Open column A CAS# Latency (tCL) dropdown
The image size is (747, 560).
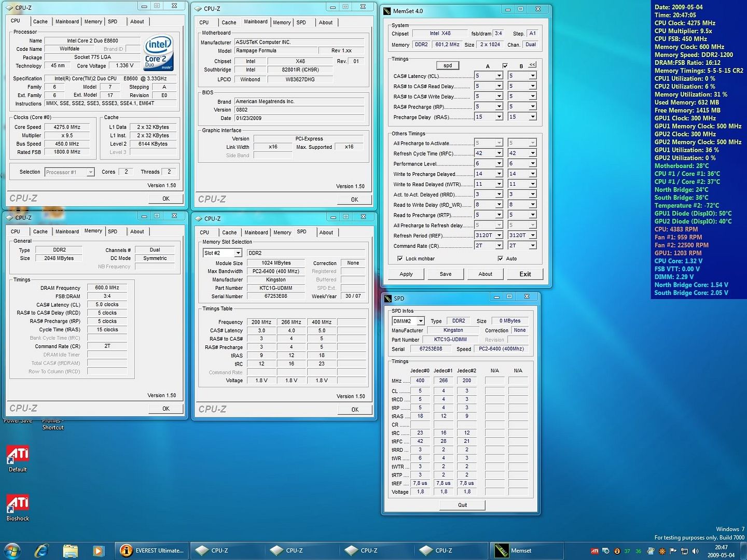499,76
